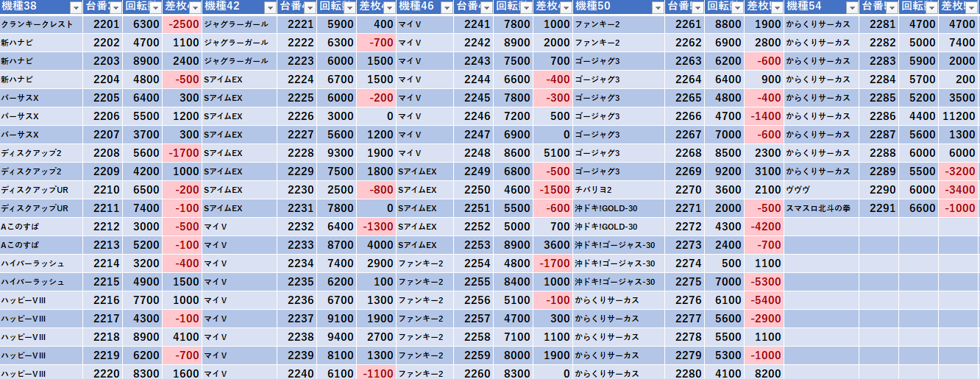Select machine number cell 2201
980x379 pixels.
[x=103, y=24]
